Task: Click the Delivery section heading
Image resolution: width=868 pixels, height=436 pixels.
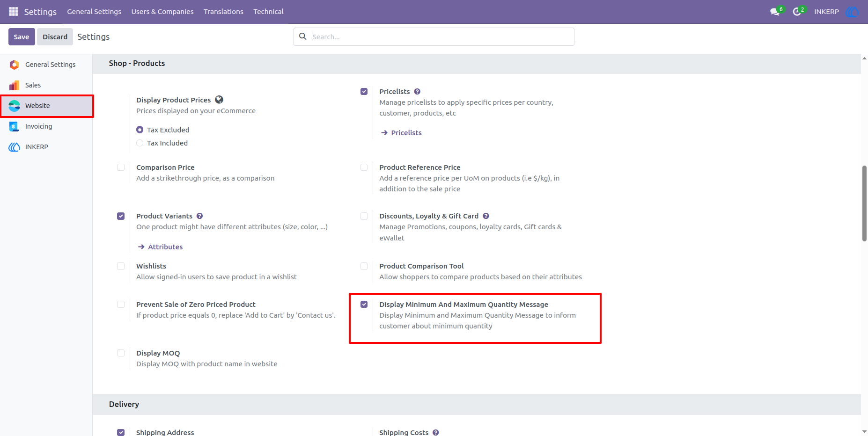Action: click(x=124, y=404)
